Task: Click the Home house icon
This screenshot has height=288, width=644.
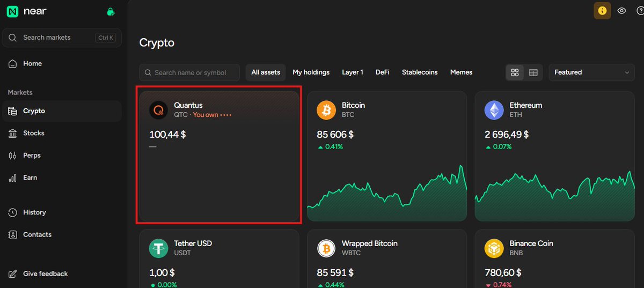Action: click(13, 63)
